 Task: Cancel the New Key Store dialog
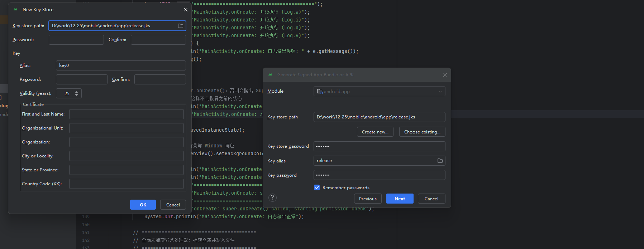(x=173, y=205)
